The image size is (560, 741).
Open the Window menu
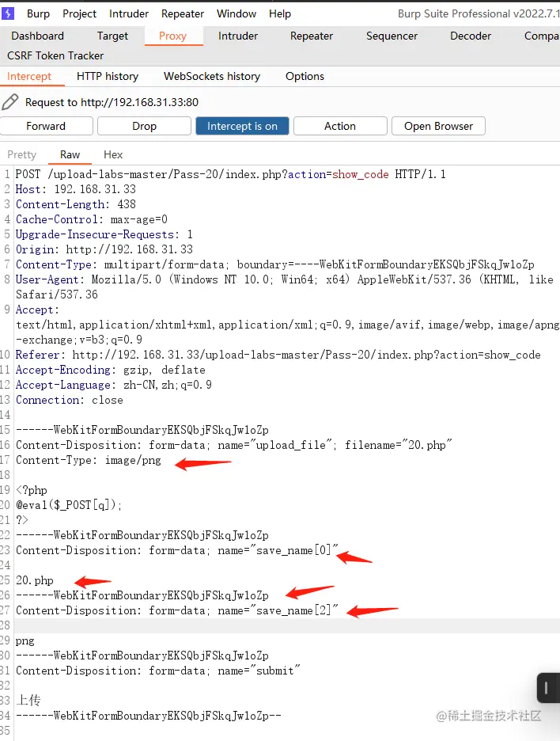pyautogui.click(x=236, y=13)
